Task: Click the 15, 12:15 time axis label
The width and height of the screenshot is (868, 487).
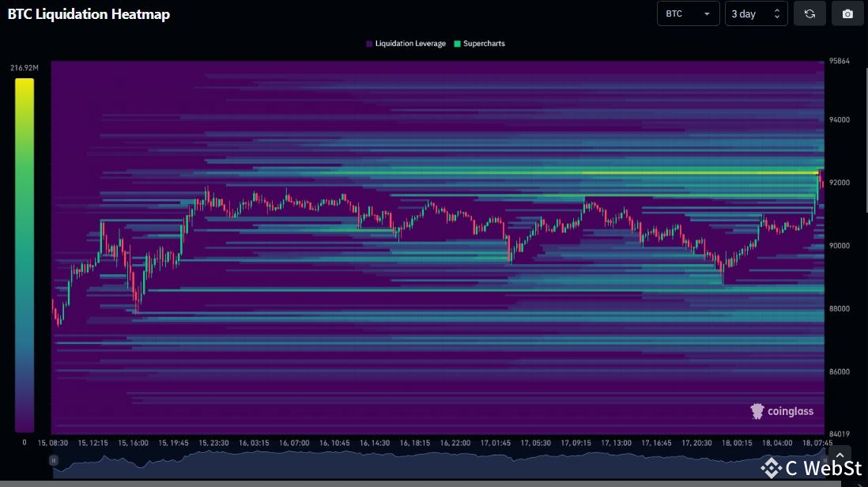Action: (93, 444)
